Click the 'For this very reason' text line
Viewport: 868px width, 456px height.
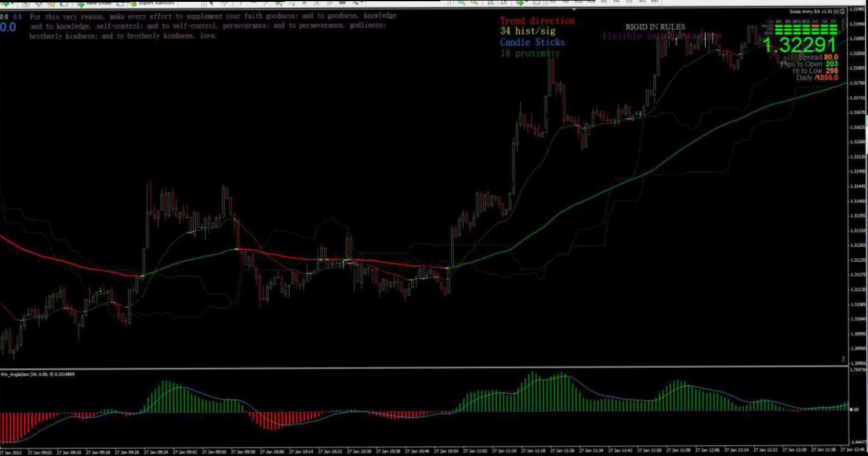coord(213,16)
